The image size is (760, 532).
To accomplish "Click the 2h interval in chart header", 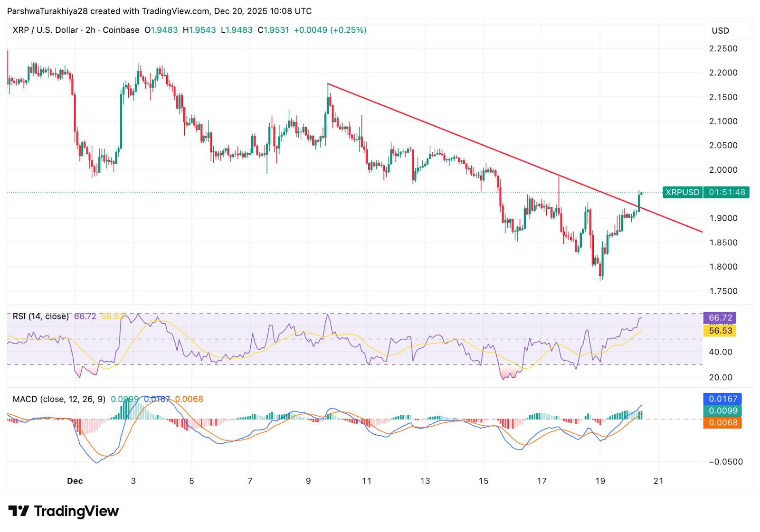I will (x=90, y=30).
